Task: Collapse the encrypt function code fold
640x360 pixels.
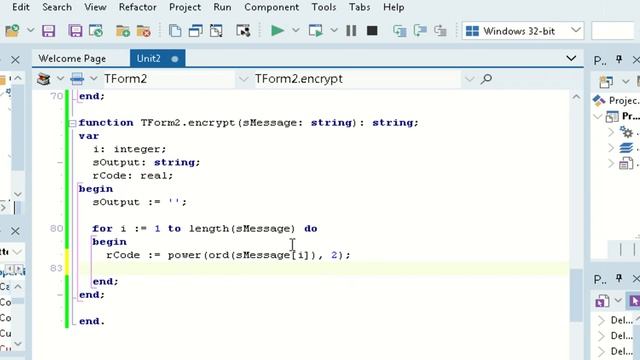Action: 73,123
